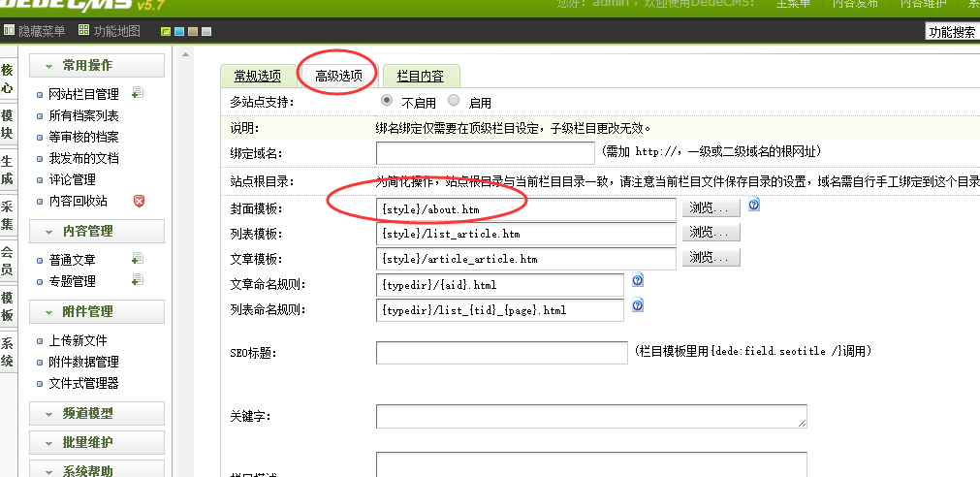
Task: Click the 列表模板 field with list_article.htm
Action: coord(526,234)
